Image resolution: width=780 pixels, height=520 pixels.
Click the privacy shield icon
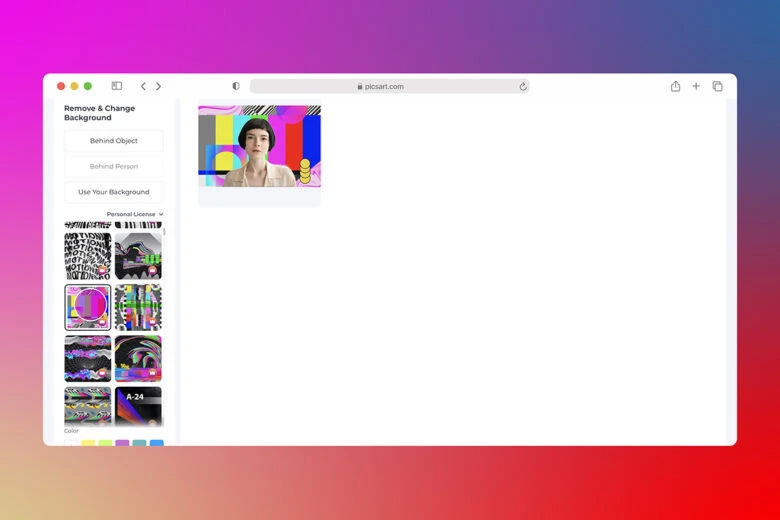236,86
